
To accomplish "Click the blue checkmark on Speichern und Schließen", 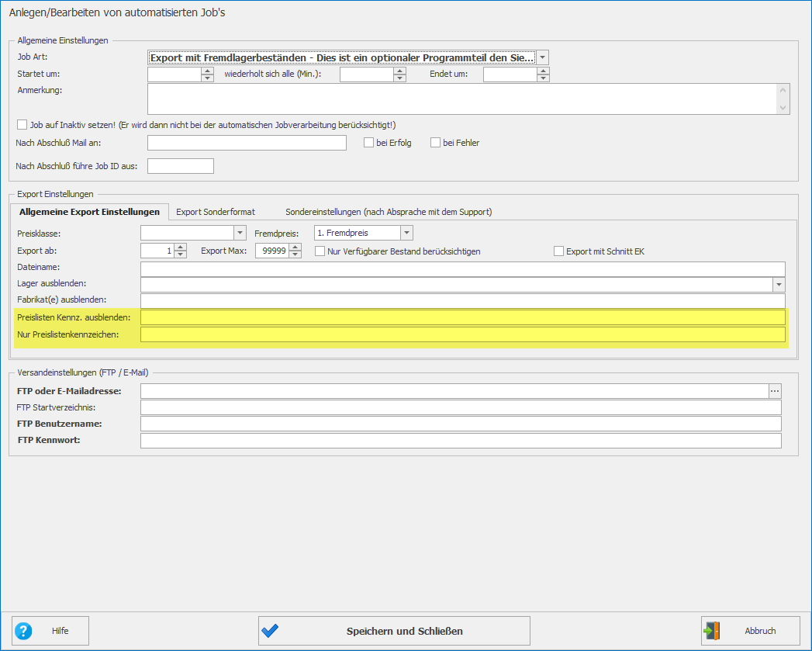I will [x=270, y=631].
